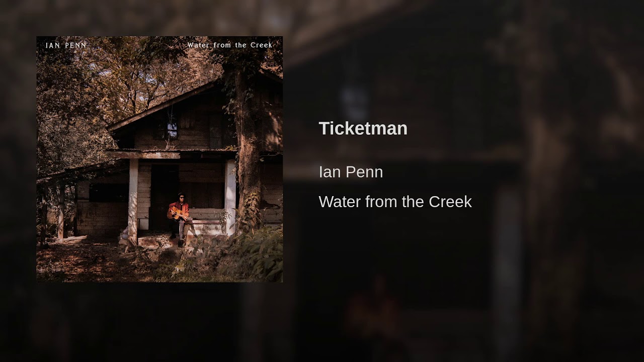Click the white right porch pillar
The width and height of the screenshot is (644, 362).
tap(230, 197)
